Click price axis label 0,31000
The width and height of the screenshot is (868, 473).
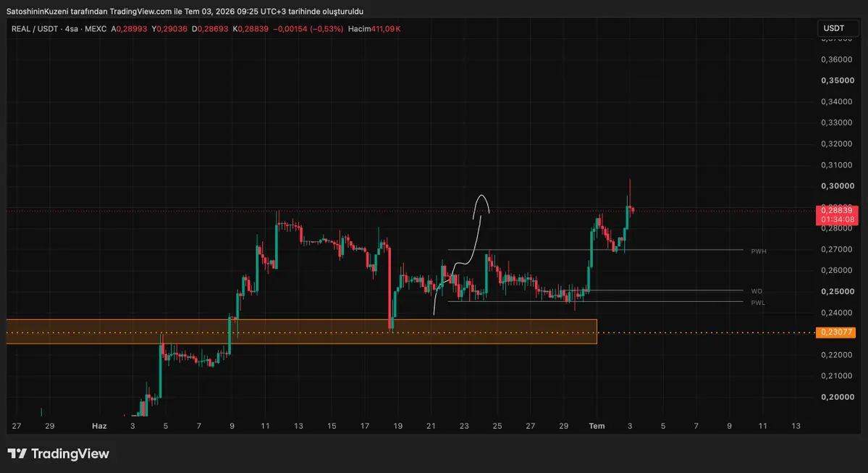click(836, 165)
